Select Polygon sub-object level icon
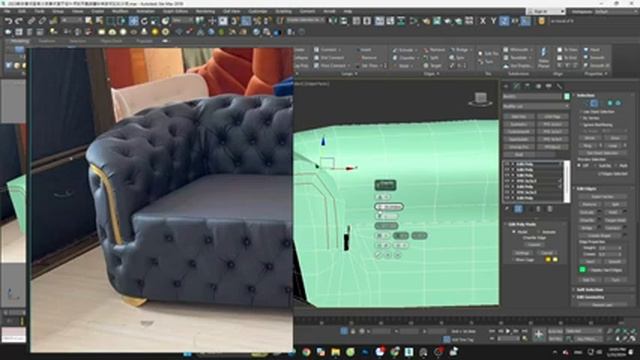 click(x=610, y=103)
